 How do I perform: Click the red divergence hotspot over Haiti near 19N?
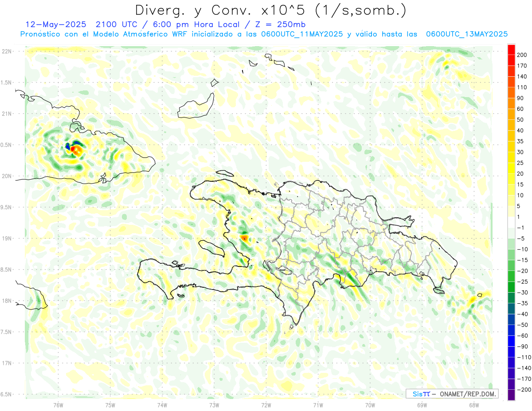click(x=244, y=239)
